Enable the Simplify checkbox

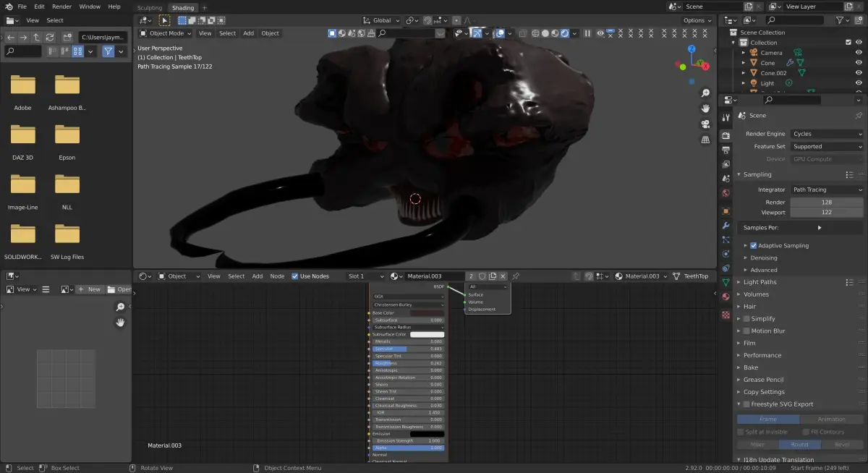(746, 319)
